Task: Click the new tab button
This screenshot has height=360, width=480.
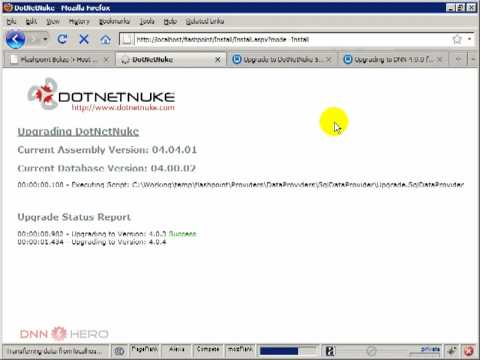Action: 459,60
